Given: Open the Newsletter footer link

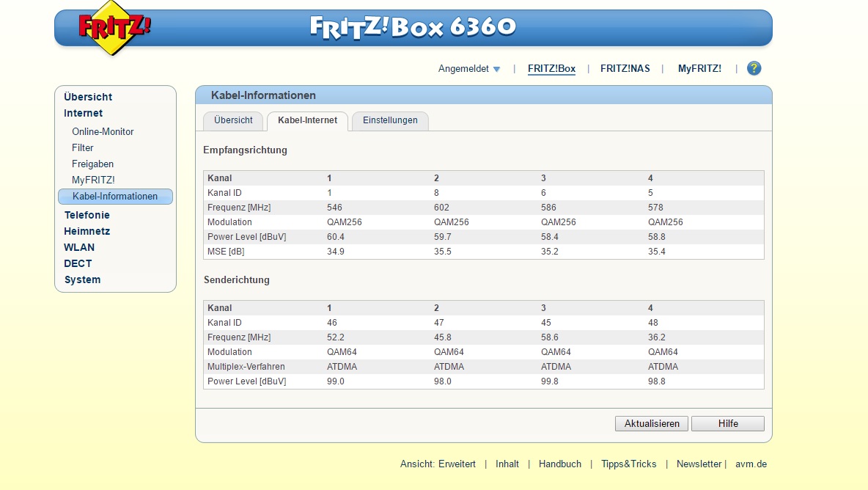Looking at the screenshot, I should pyautogui.click(x=699, y=464).
